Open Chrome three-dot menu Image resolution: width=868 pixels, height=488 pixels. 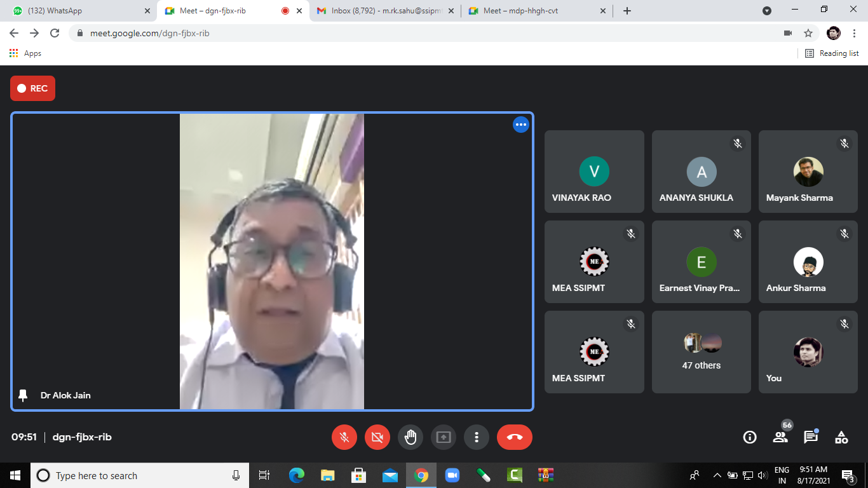tap(854, 33)
